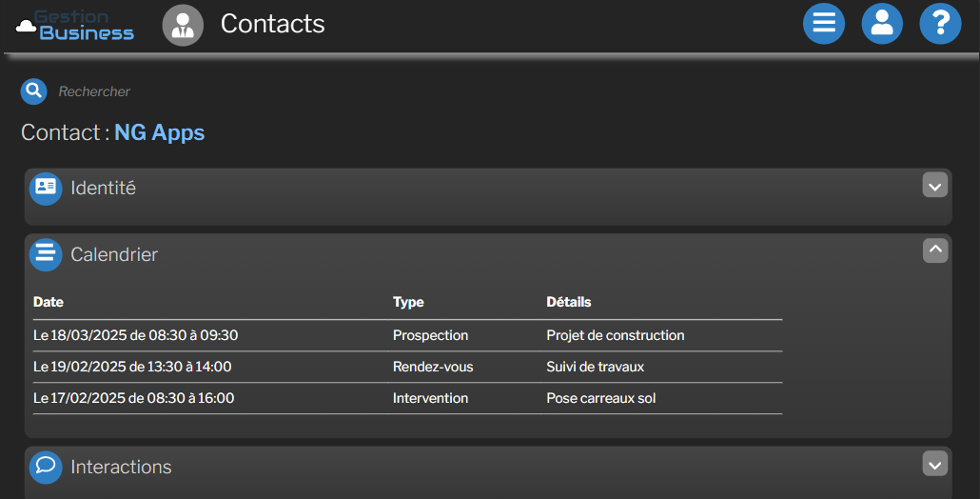
Task: Click the search magnifier icon
Action: [x=34, y=91]
